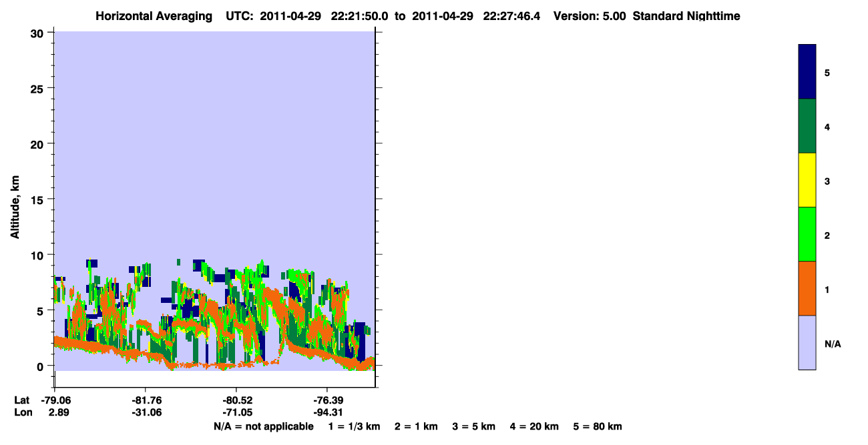The width and height of the screenshot is (868, 445).
Task: Click the colorbar label 'N/A'
Action: click(833, 344)
